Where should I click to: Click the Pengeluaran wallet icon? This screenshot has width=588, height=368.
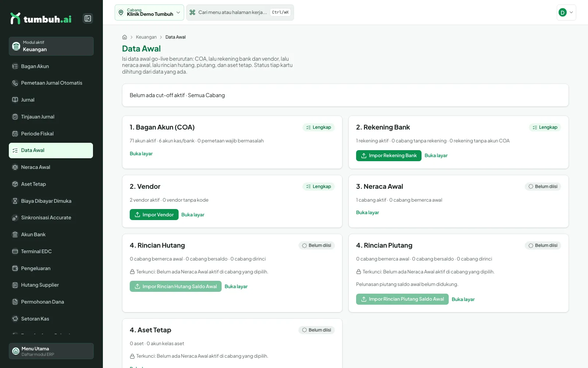point(15,268)
